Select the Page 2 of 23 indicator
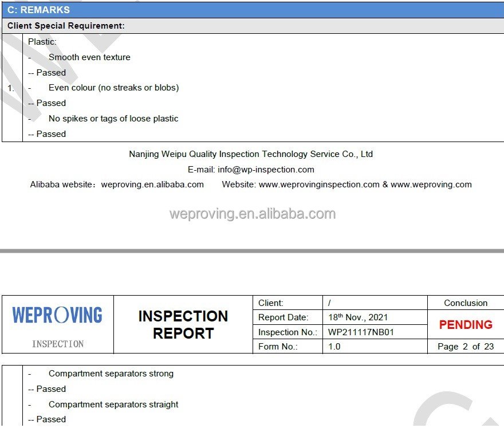Viewport: 504px width, 428px height. tap(466, 347)
